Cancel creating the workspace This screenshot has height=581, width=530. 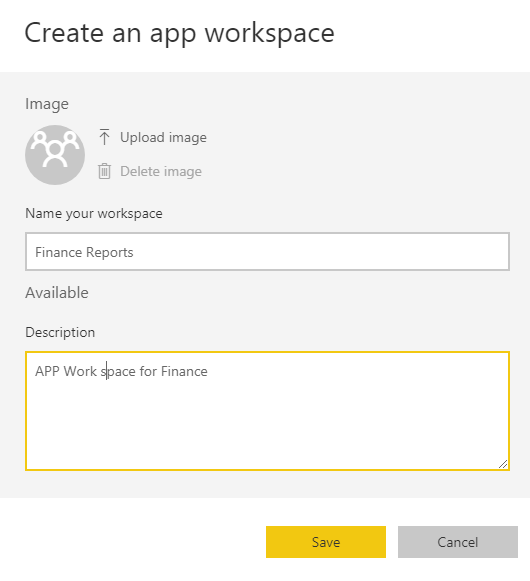[x=458, y=542]
